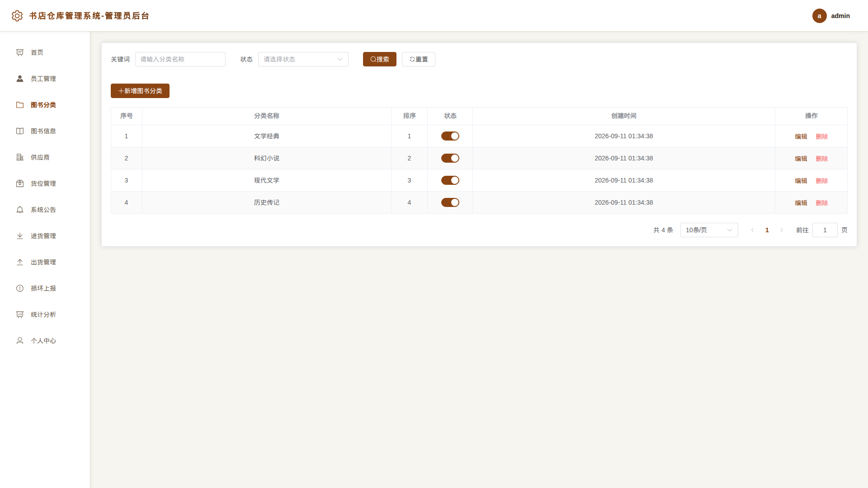
Task: Click the 书店仓库管理系统-管理员后台 title
Action: (x=90, y=16)
